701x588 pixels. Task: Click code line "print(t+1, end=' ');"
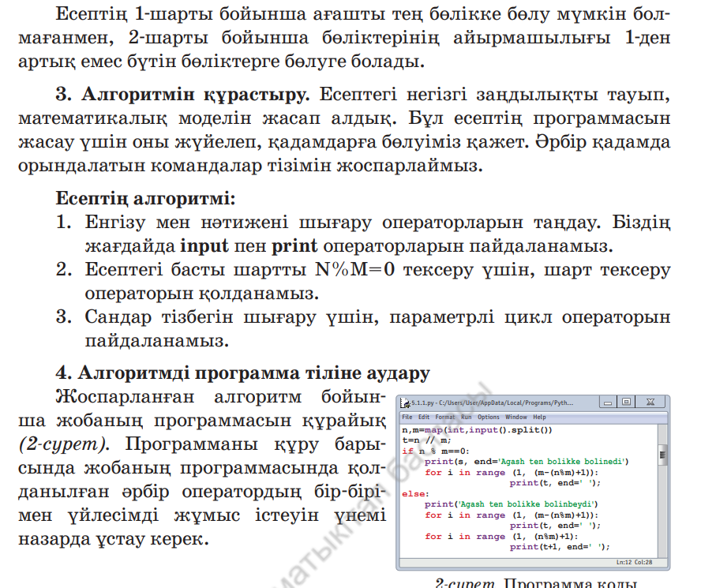(560, 547)
